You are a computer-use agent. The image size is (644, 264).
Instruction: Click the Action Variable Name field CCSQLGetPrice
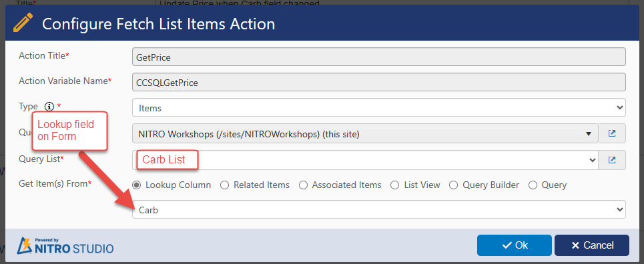(378, 82)
